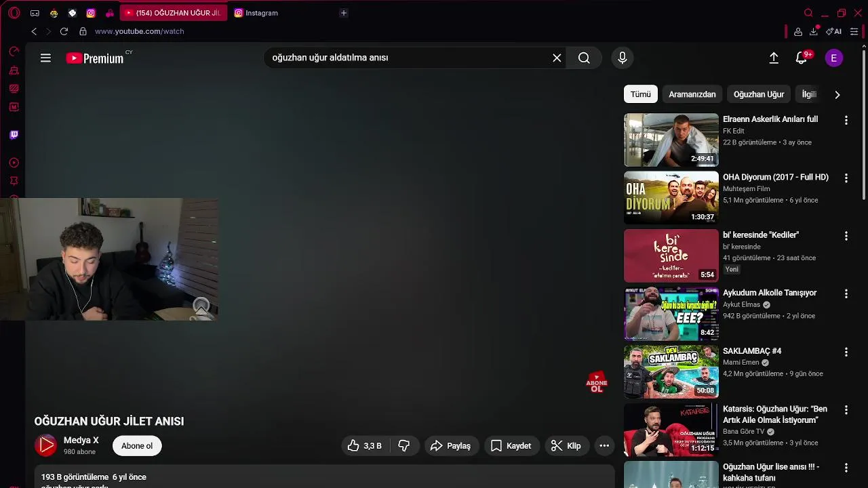Select the Aramanızdan filter chip
Screen dimensions: 868x488
(x=692, y=94)
